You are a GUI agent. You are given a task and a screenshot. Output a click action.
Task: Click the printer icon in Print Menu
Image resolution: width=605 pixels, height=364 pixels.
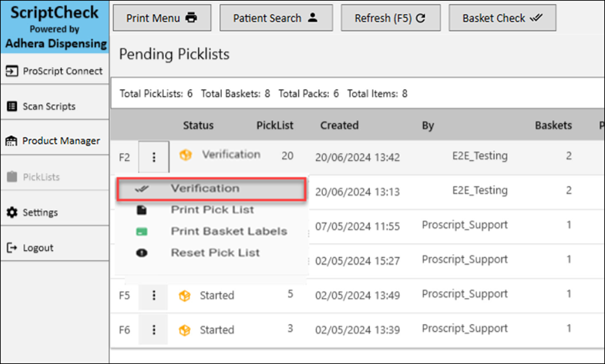[191, 17]
